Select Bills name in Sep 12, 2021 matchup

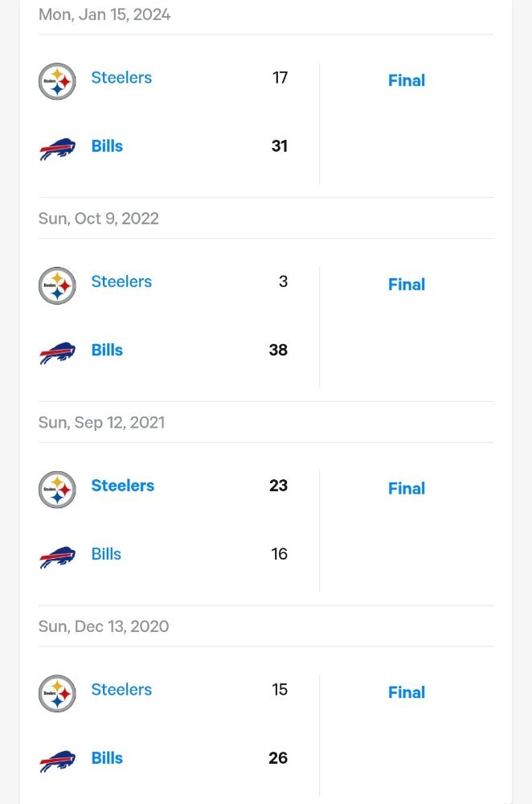(x=106, y=554)
